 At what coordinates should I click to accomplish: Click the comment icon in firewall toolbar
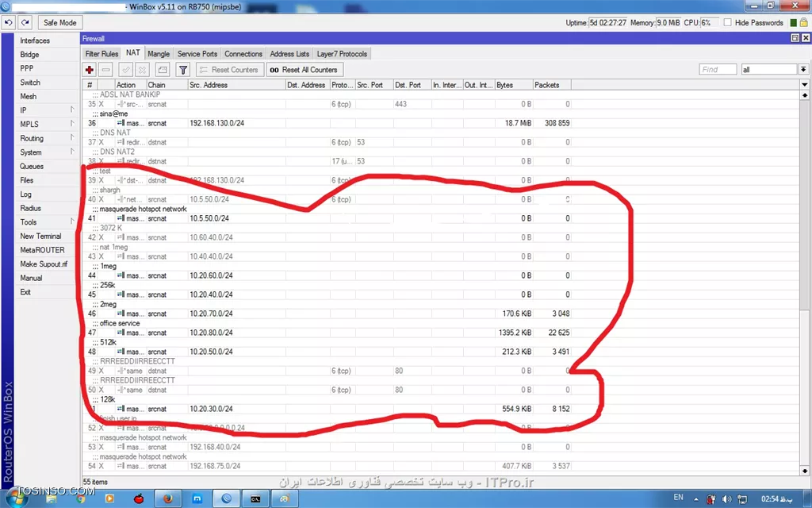pos(163,70)
